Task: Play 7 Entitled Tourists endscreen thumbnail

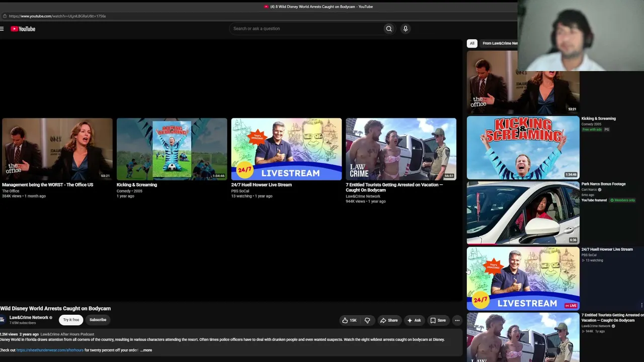Action: [x=401, y=149]
